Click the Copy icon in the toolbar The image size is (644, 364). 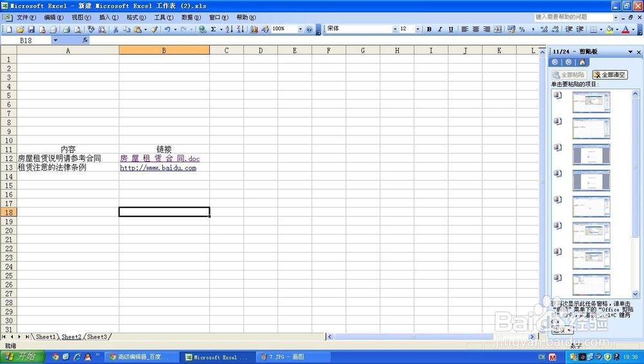pyautogui.click(x=127, y=29)
